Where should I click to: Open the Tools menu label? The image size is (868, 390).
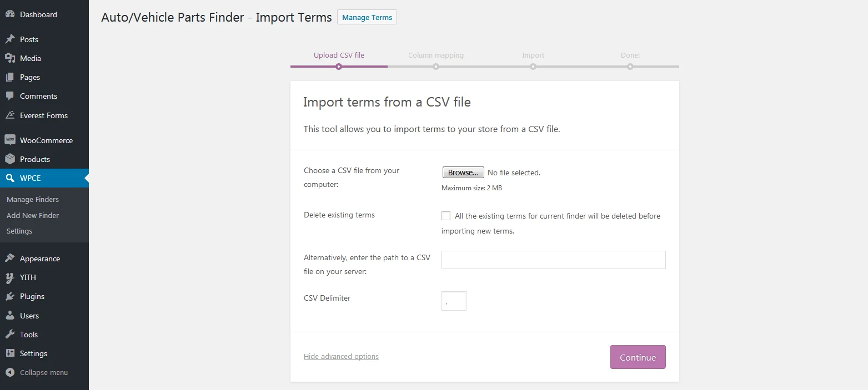point(29,335)
